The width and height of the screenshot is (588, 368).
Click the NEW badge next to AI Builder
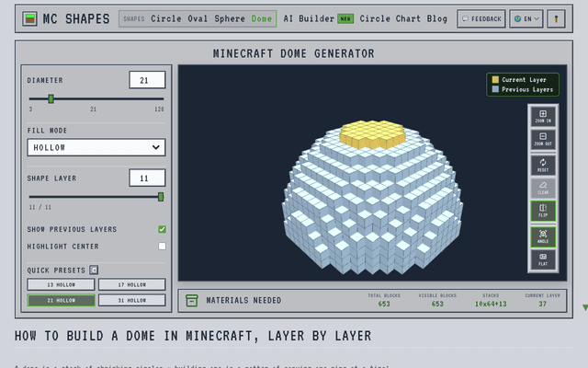[x=345, y=18]
